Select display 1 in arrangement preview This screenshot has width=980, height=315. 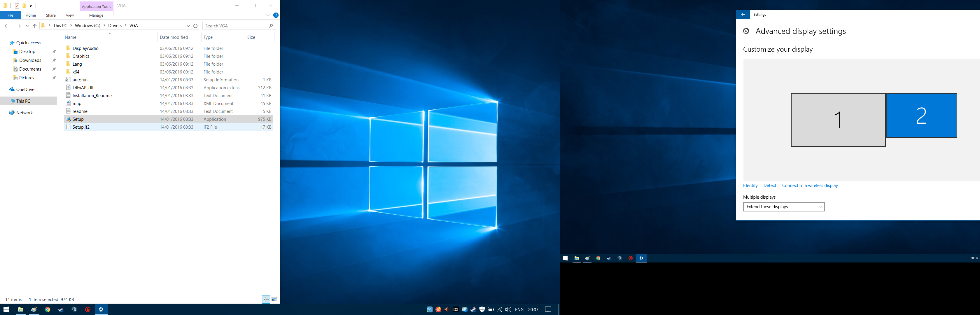pyautogui.click(x=838, y=120)
